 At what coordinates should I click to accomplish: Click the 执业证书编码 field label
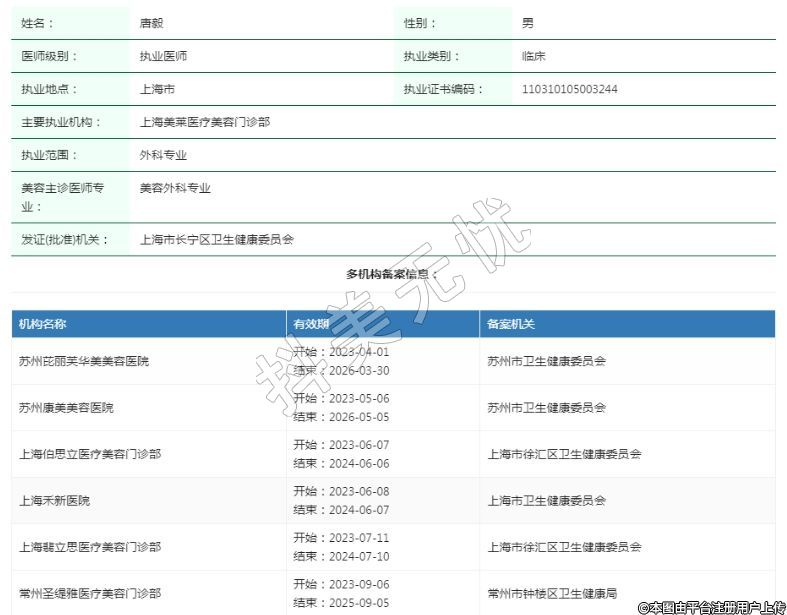click(443, 89)
